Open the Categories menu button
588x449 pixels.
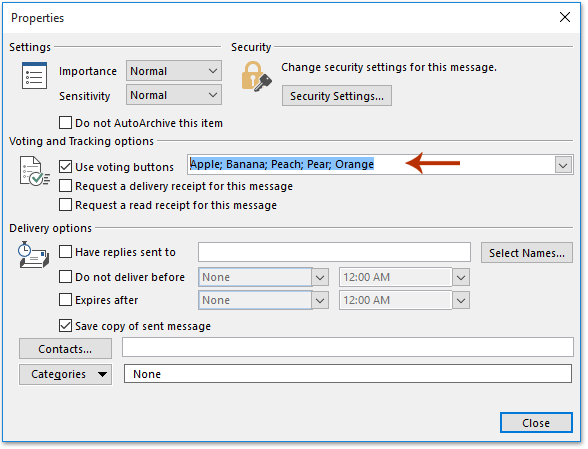coord(65,374)
